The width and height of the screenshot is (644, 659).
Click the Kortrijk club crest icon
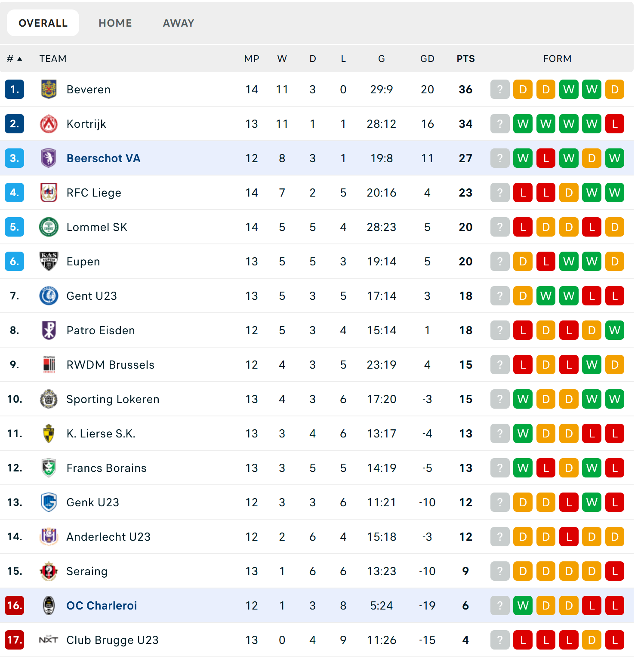(49, 124)
